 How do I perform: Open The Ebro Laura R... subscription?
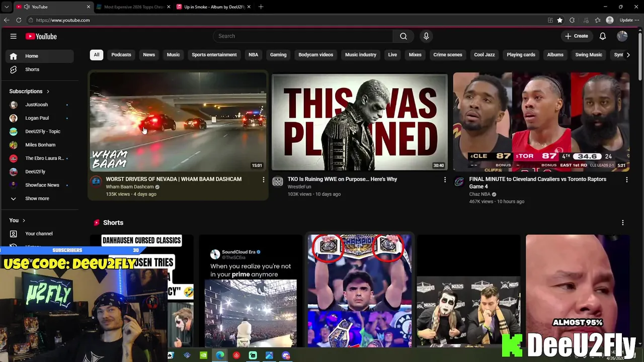pos(40,158)
